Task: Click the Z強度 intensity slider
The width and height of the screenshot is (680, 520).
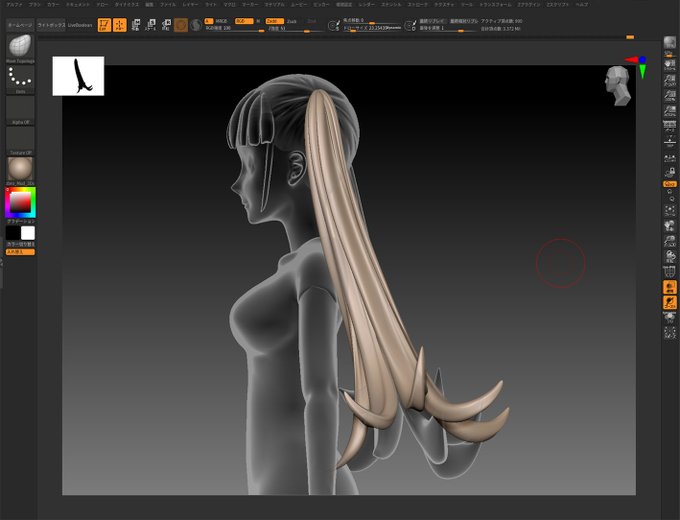Action: tap(295, 29)
